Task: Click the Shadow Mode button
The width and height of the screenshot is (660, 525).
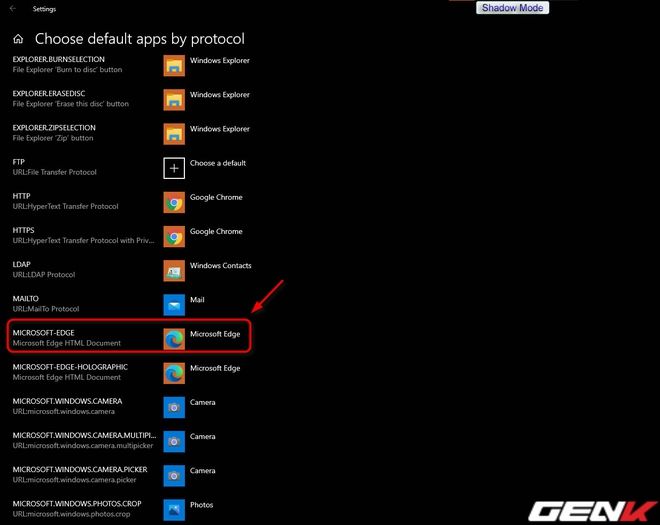Action: (512, 8)
